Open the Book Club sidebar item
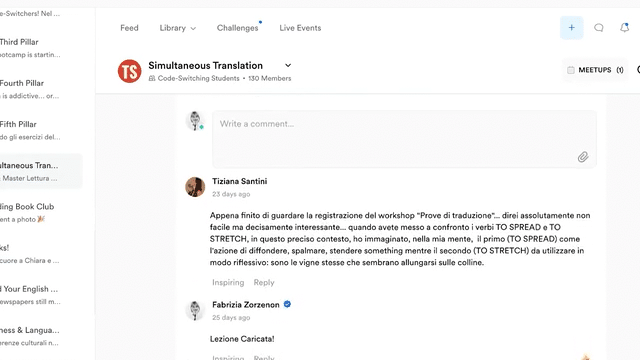This screenshot has height=360, width=640. pos(31,212)
